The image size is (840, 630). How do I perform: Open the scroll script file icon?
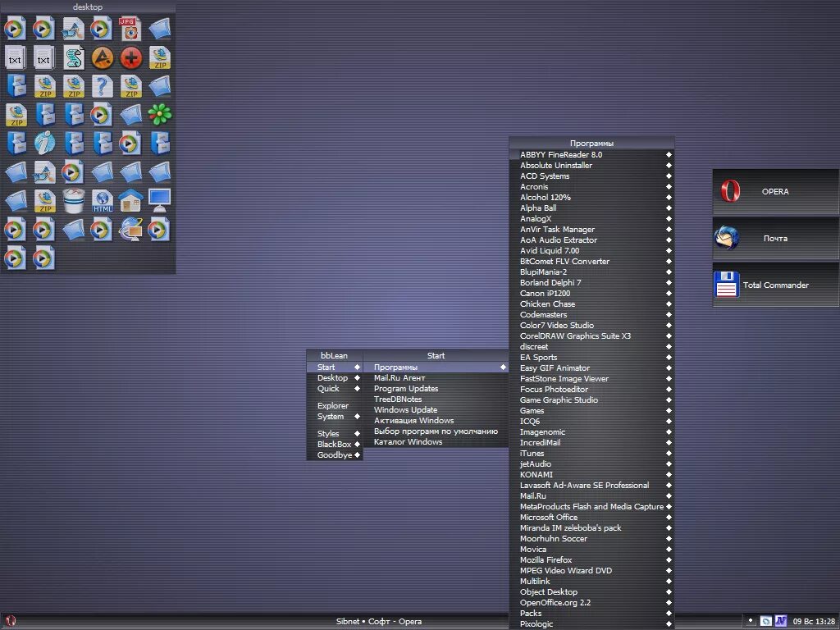(x=73, y=57)
